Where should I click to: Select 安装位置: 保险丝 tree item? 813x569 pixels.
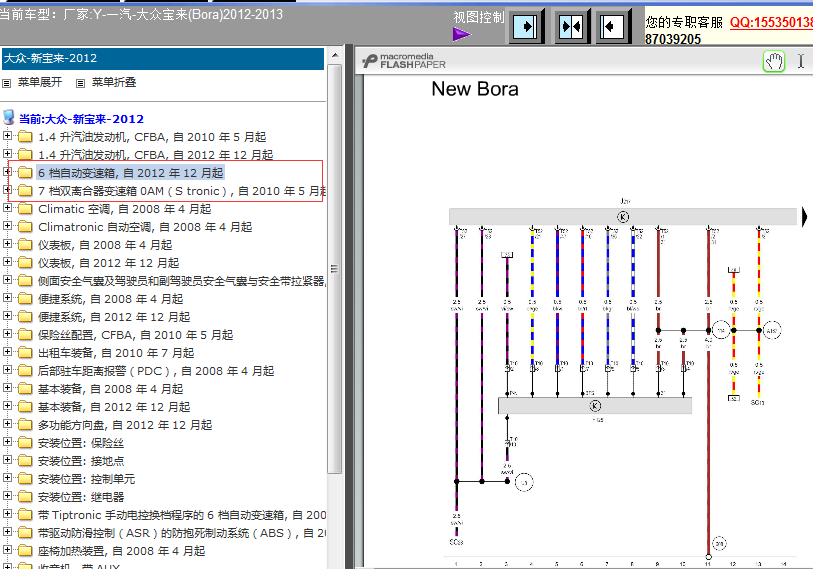[81, 443]
